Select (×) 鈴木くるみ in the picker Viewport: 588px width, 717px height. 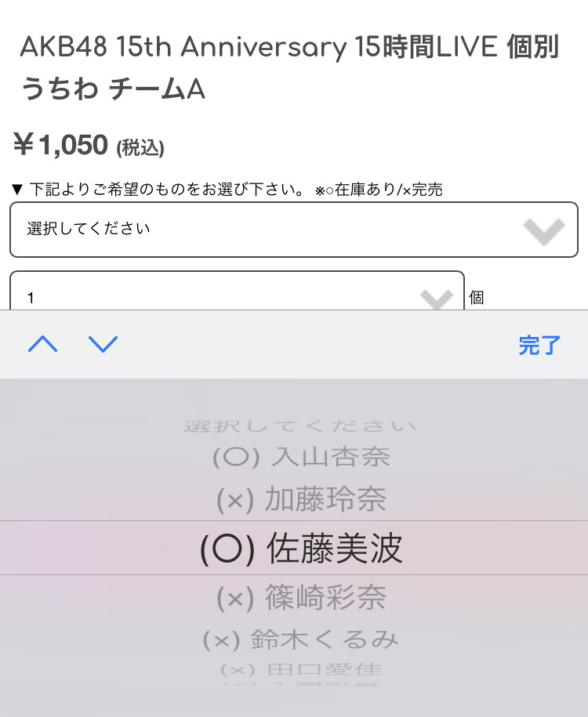click(x=301, y=639)
